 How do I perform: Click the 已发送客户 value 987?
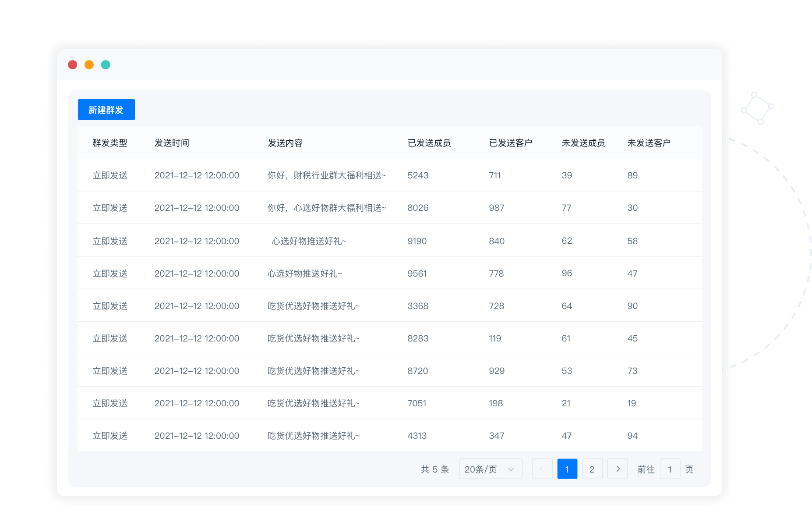click(x=497, y=208)
